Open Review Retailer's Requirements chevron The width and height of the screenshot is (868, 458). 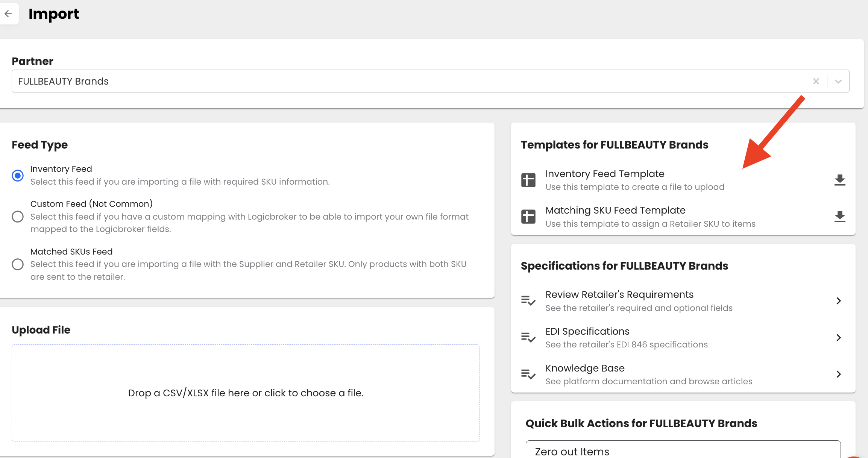[838, 301]
